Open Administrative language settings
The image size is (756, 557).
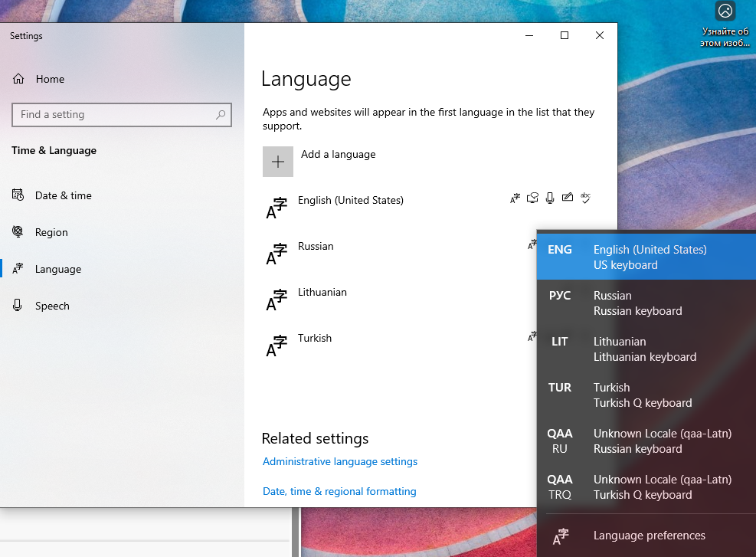(x=339, y=461)
